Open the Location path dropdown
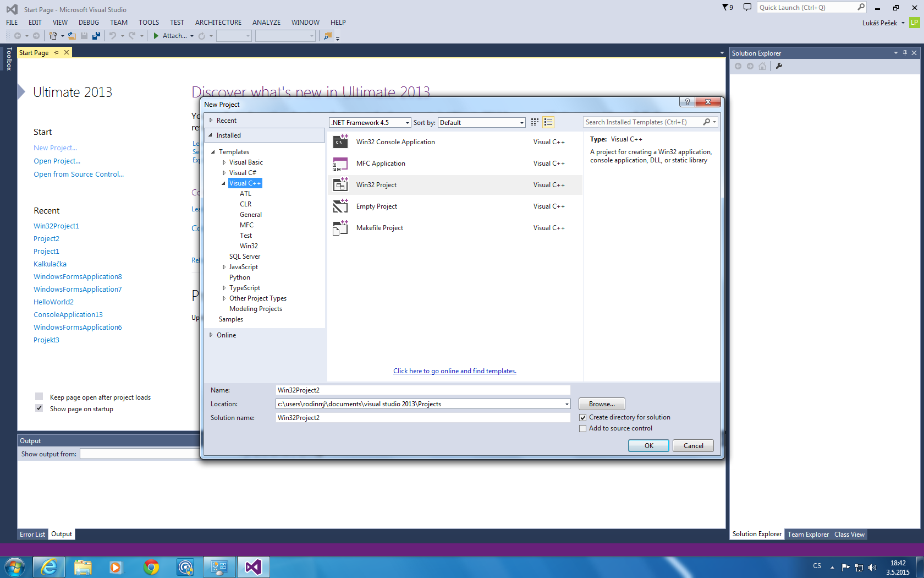Screen dimensions: 924x578 (x=567, y=404)
